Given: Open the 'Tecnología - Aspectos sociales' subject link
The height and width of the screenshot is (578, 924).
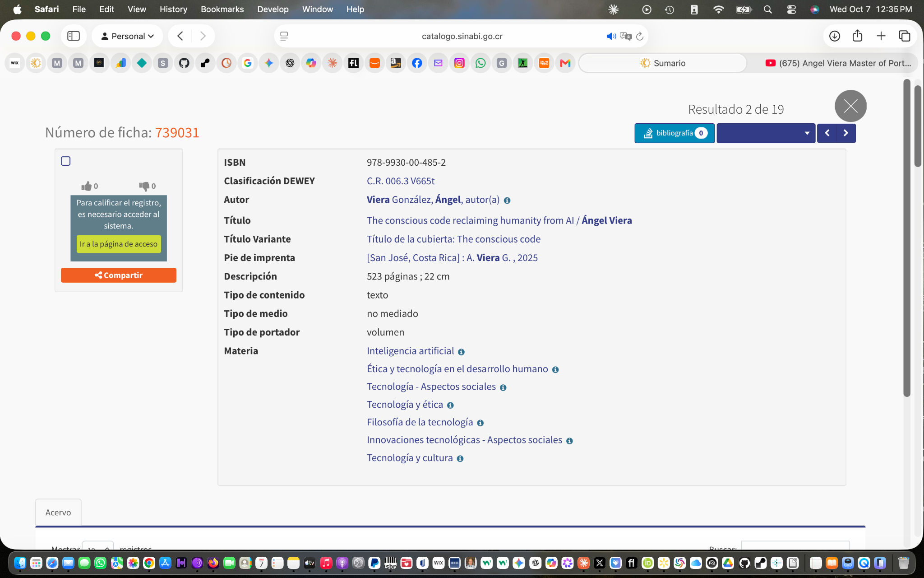Looking at the screenshot, I should tap(431, 387).
